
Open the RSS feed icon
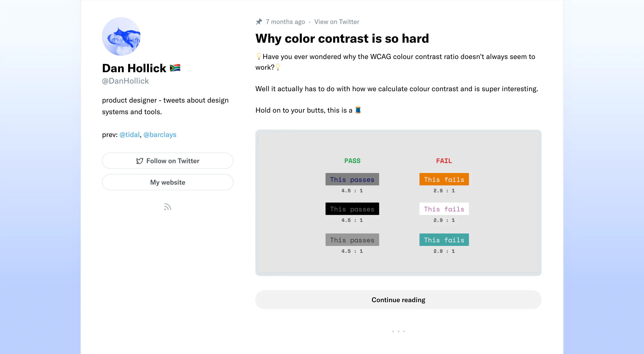pyautogui.click(x=167, y=207)
